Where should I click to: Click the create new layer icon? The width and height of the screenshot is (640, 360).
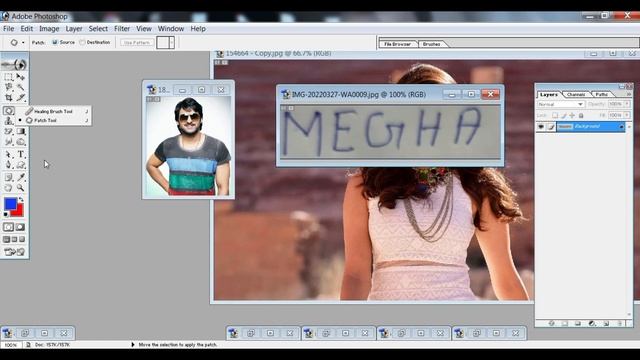click(606, 323)
